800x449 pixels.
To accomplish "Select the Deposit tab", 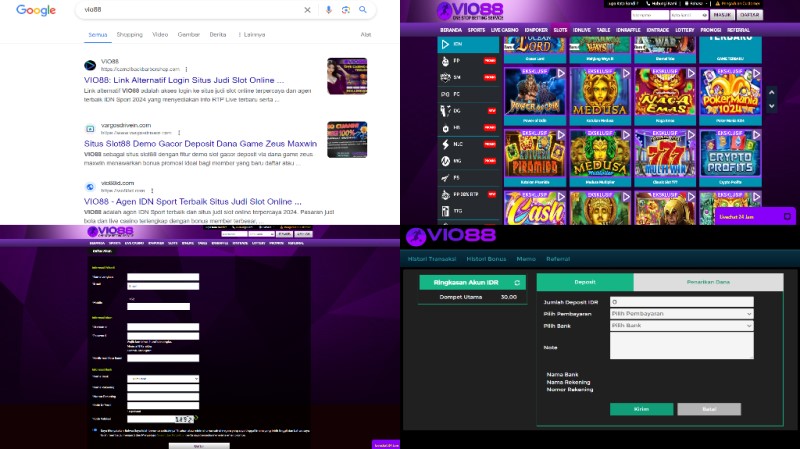I will click(585, 282).
